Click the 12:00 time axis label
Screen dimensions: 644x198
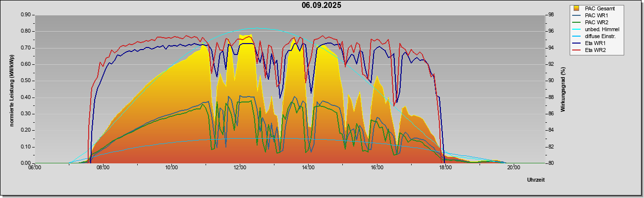tap(240, 167)
